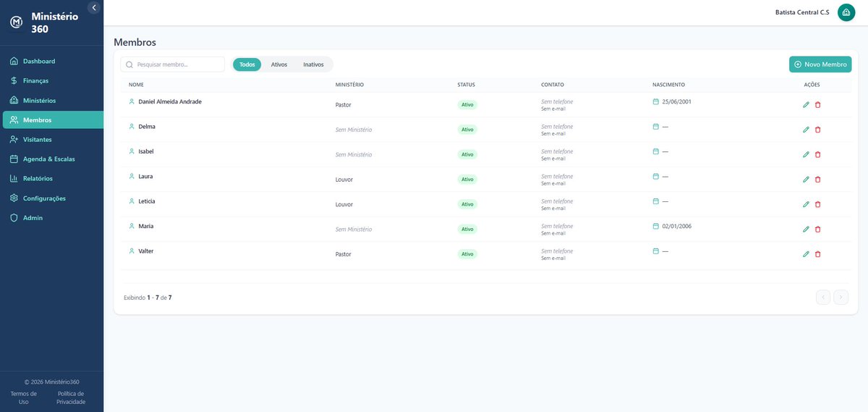Open Dashboard in the sidebar
This screenshot has height=412, width=868.
(x=52, y=61)
